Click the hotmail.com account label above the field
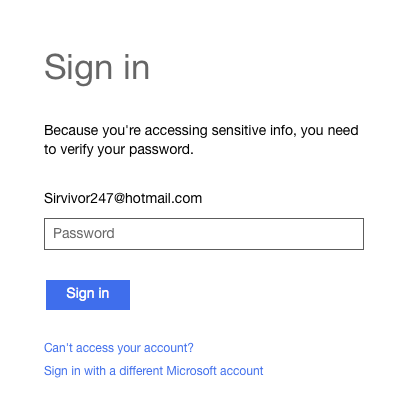Screen dimensions: 418x399 (x=123, y=198)
